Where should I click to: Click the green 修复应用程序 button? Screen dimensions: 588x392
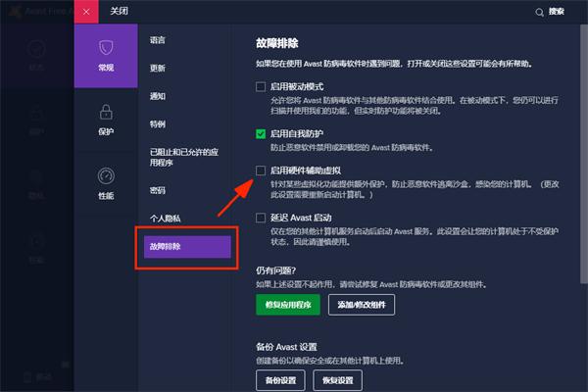tap(287, 306)
